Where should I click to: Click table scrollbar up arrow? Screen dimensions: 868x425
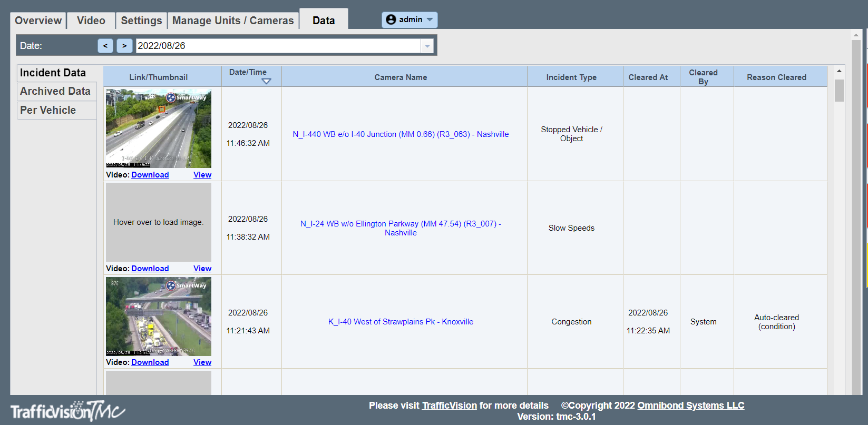839,71
